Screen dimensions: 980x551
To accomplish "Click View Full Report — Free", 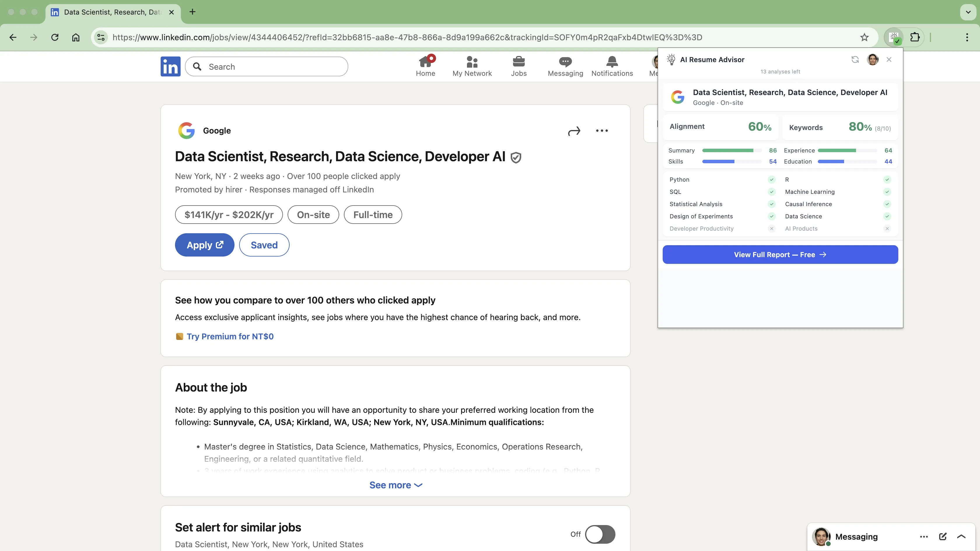I will coord(780,255).
